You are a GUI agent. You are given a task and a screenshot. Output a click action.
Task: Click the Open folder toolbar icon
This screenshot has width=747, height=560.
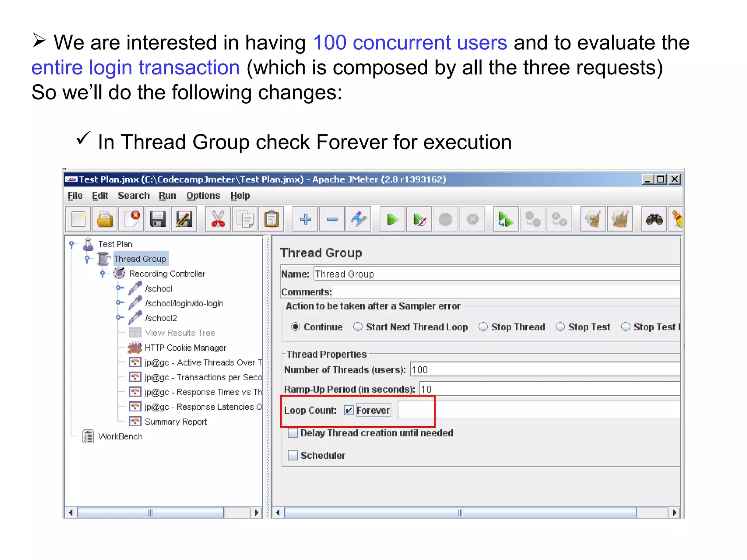(x=105, y=219)
